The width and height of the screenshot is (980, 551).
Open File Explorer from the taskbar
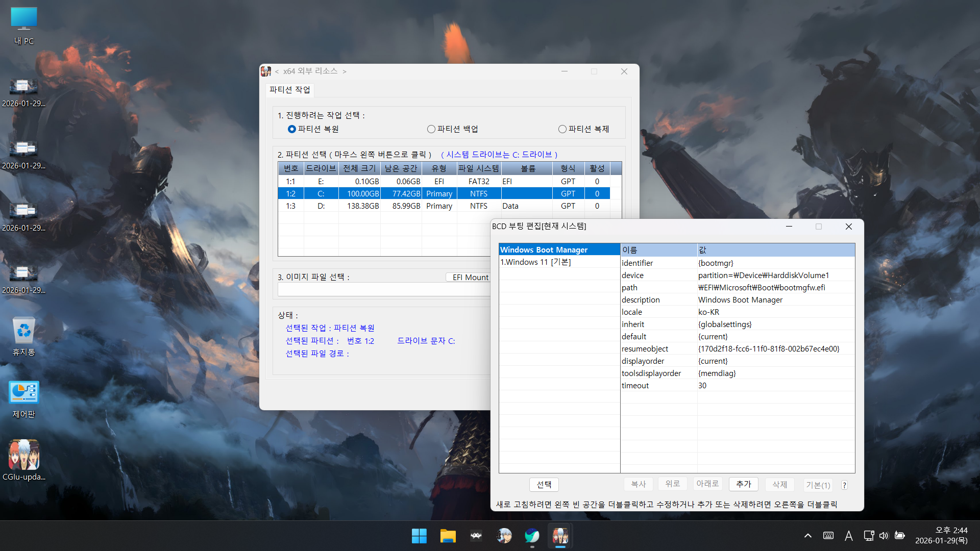(448, 536)
